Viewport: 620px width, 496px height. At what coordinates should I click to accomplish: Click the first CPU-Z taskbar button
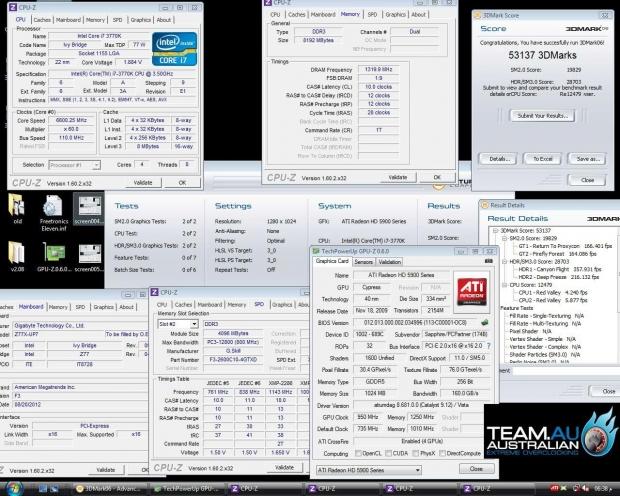[265, 488]
